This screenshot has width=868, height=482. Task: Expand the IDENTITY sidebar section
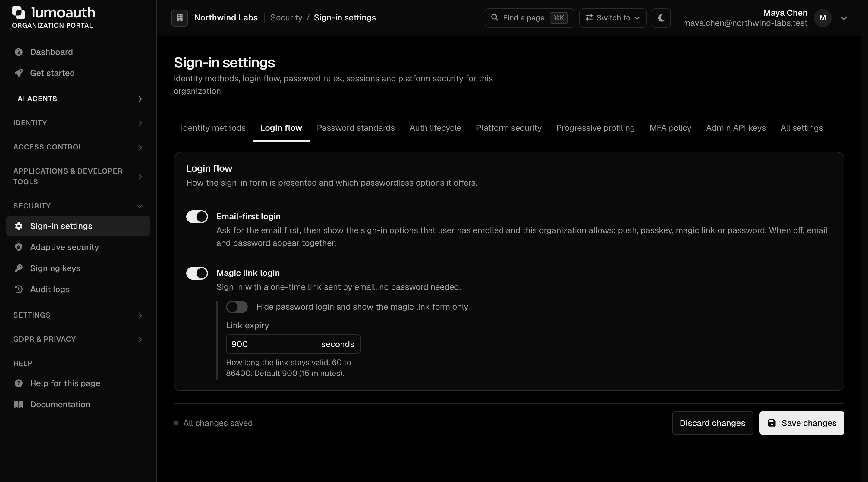[78, 123]
